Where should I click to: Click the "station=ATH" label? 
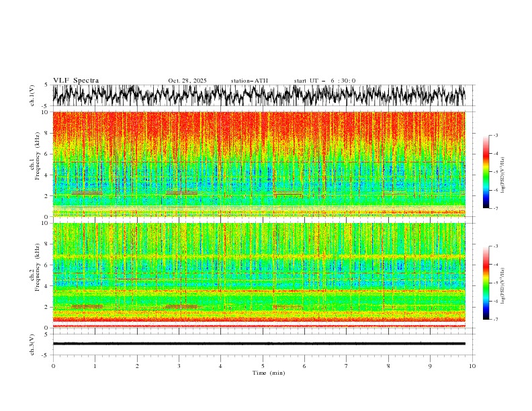pyautogui.click(x=249, y=81)
